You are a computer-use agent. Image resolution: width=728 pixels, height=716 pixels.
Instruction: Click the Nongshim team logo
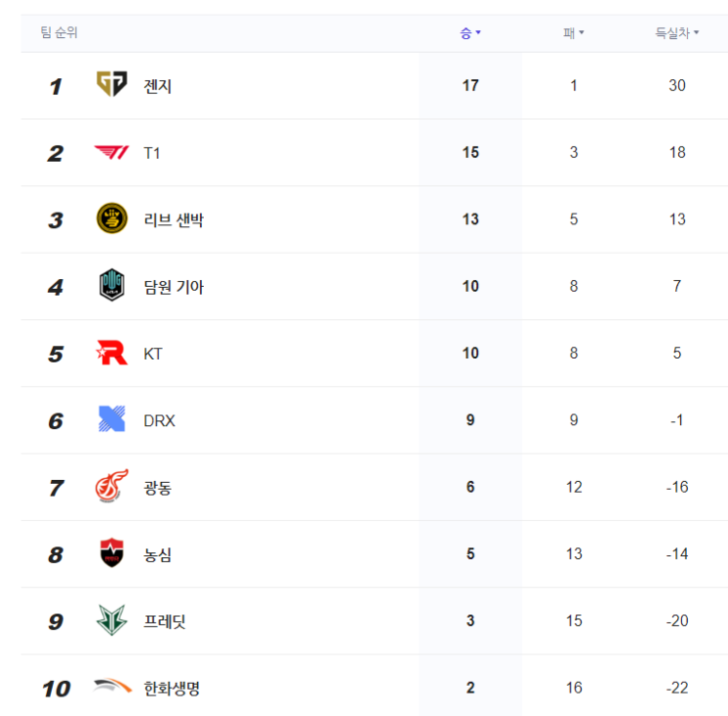111,554
